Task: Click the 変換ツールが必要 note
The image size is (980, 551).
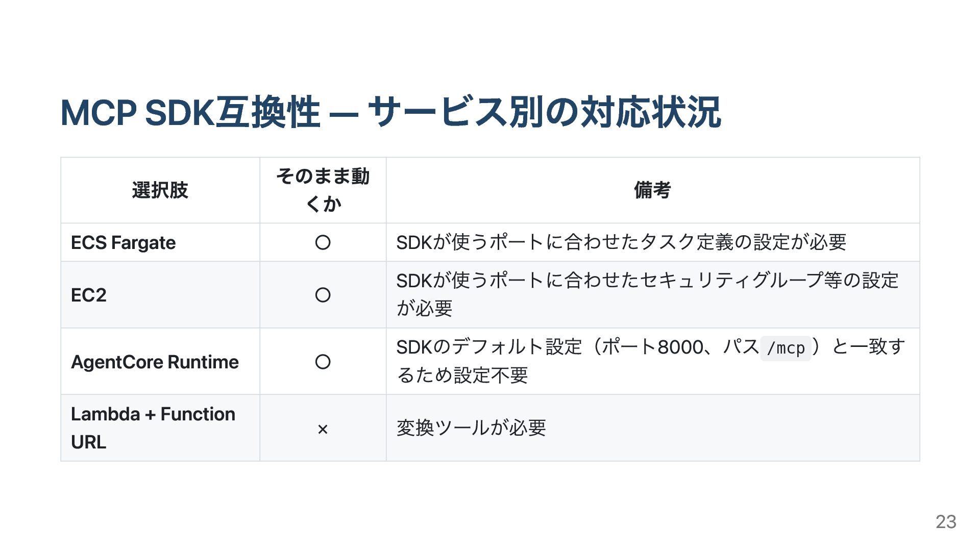Action: (471, 428)
